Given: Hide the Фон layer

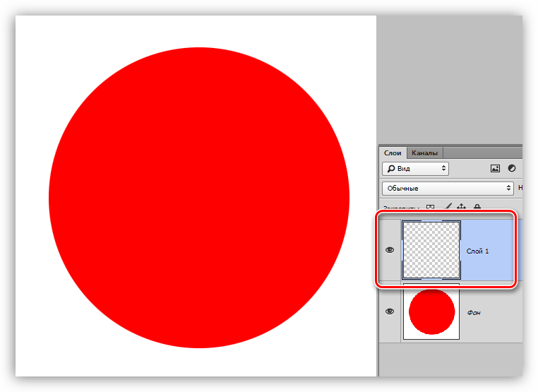Looking at the screenshot, I should pyautogui.click(x=390, y=311).
